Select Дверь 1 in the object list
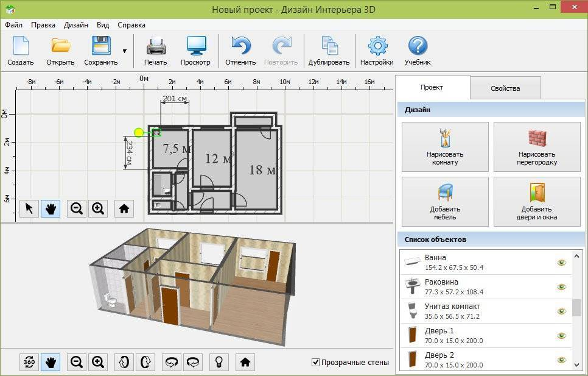Screen dimensions: 588x376 pos(486,336)
